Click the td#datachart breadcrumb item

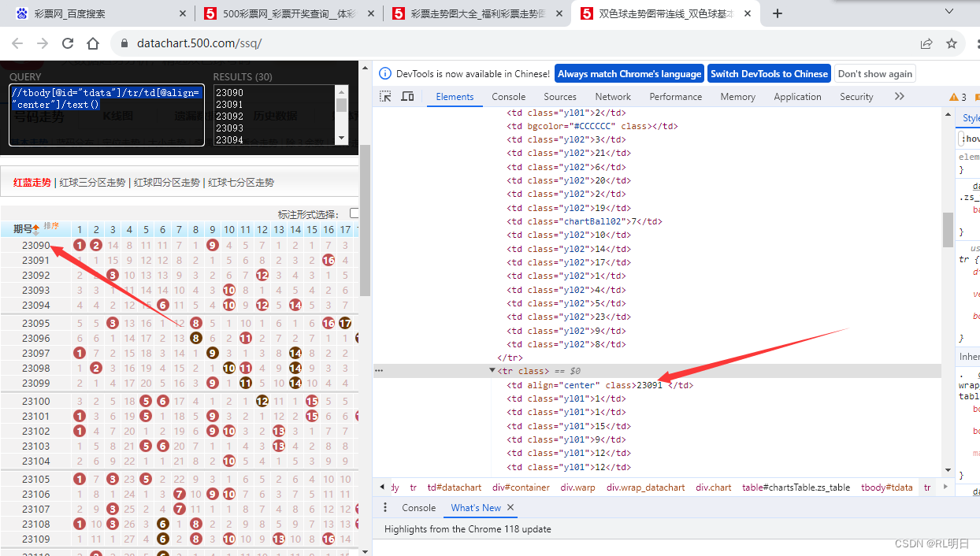pos(455,487)
